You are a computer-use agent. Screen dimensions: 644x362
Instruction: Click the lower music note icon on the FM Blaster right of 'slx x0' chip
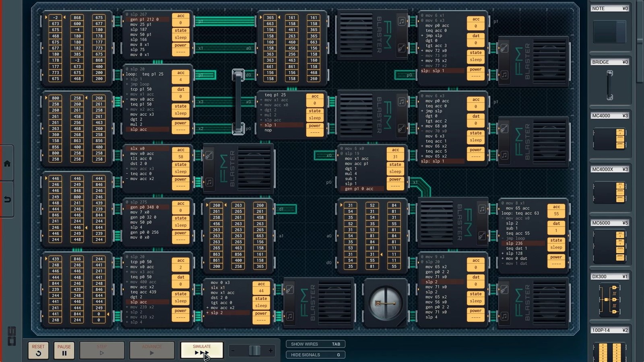click(x=209, y=182)
